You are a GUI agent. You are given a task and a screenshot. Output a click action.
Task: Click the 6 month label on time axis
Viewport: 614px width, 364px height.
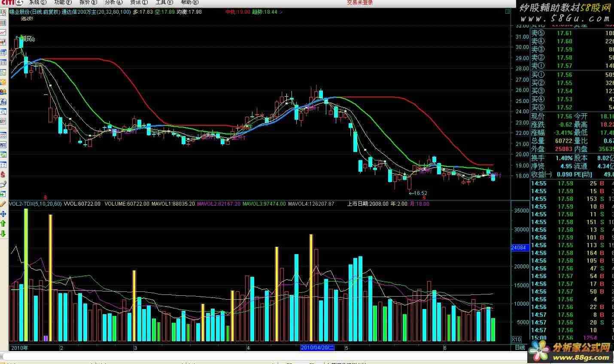(445, 347)
